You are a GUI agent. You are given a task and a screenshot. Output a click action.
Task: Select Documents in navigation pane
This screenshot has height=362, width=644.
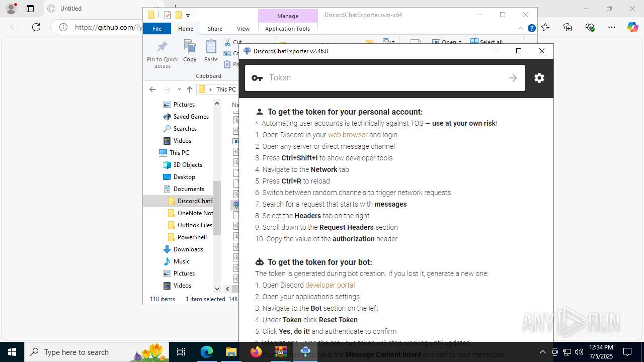[x=184, y=189]
